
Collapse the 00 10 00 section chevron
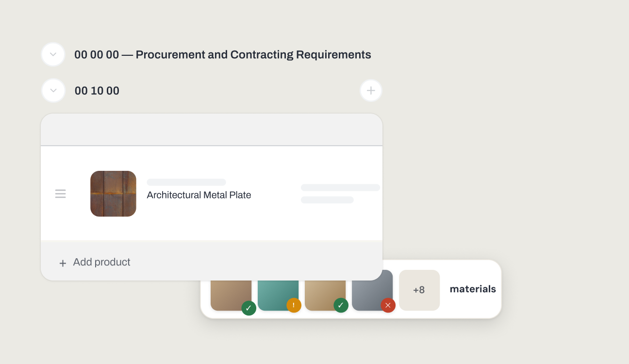pos(53,91)
